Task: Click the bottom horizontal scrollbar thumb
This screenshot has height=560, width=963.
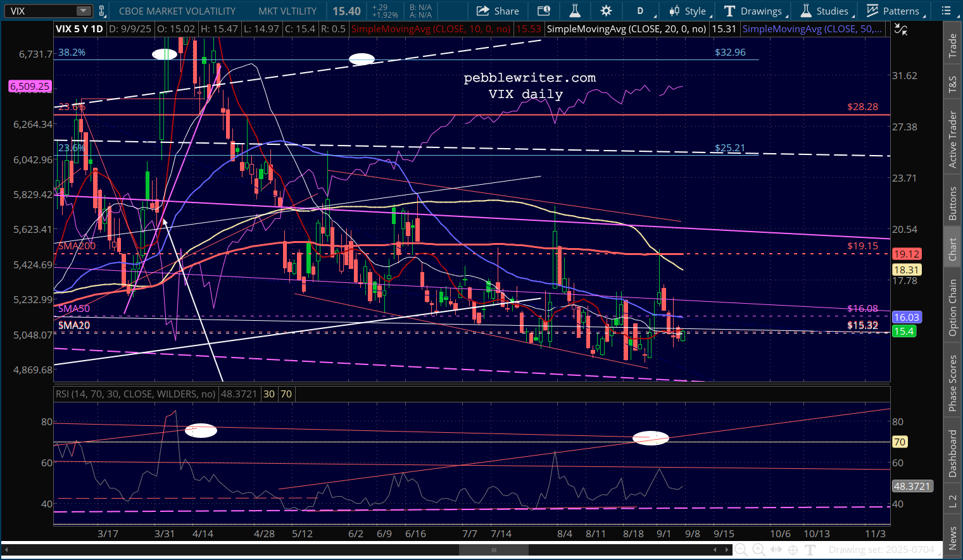Action: pyautogui.click(x=494, y=550)
